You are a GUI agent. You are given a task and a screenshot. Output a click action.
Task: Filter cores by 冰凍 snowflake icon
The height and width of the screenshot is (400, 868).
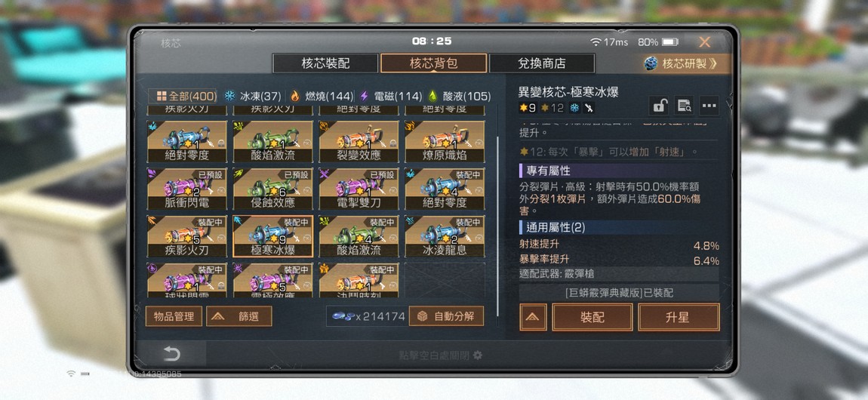(x=229, y=97)
